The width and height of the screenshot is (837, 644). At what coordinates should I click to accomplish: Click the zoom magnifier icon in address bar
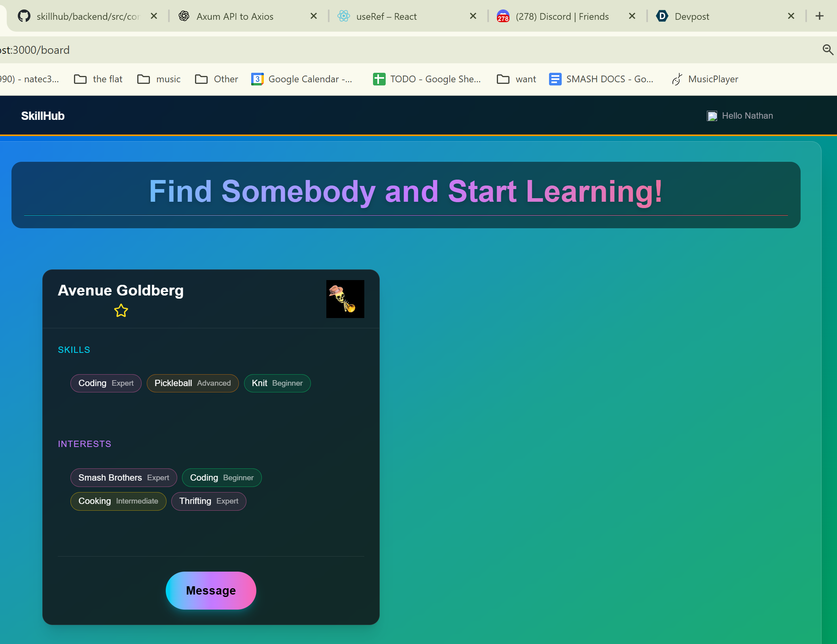828,50
